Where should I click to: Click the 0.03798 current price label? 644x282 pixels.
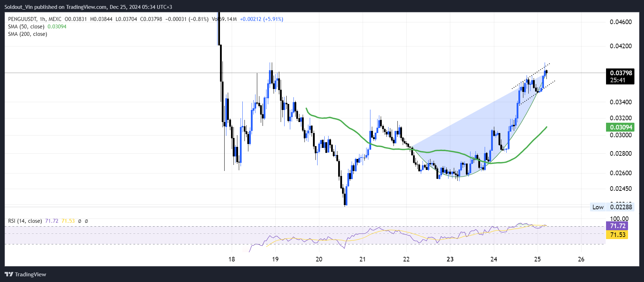(x=621, y=73)
